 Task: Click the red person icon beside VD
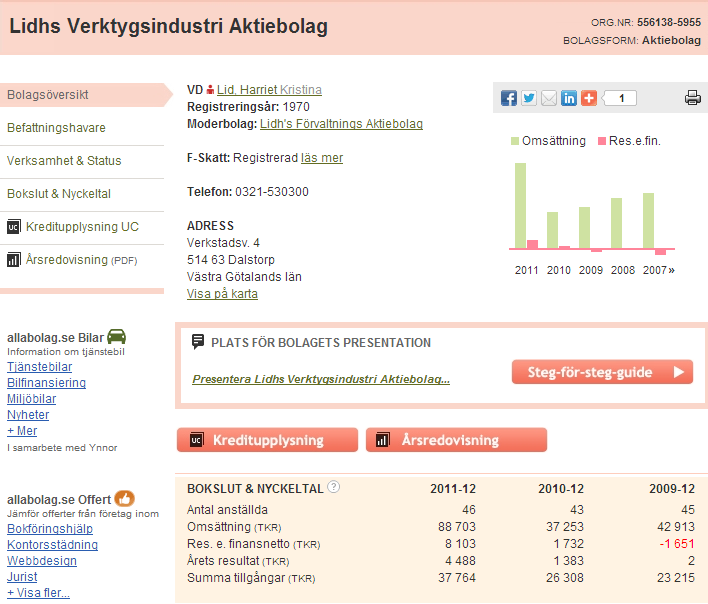[x=210, y=90]
